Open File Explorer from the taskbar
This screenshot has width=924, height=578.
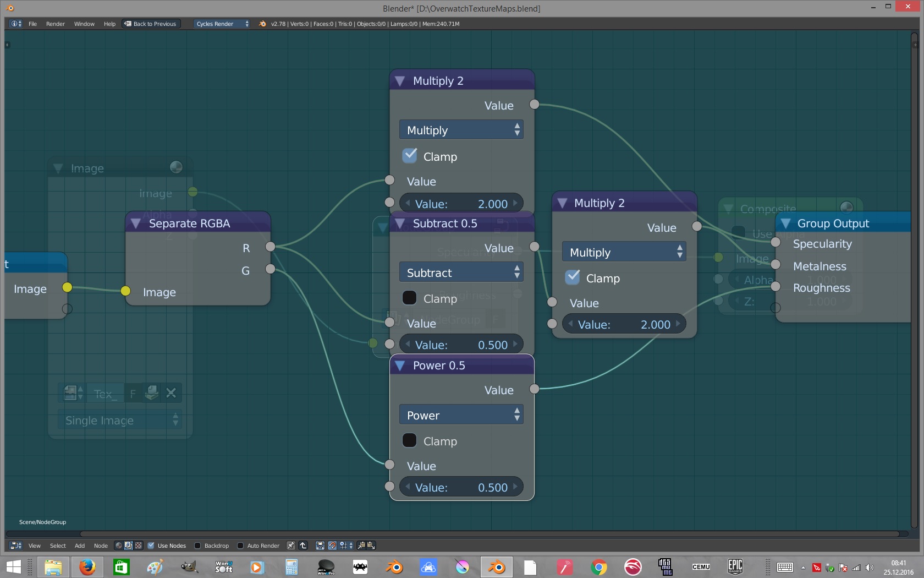pos(53,566)
